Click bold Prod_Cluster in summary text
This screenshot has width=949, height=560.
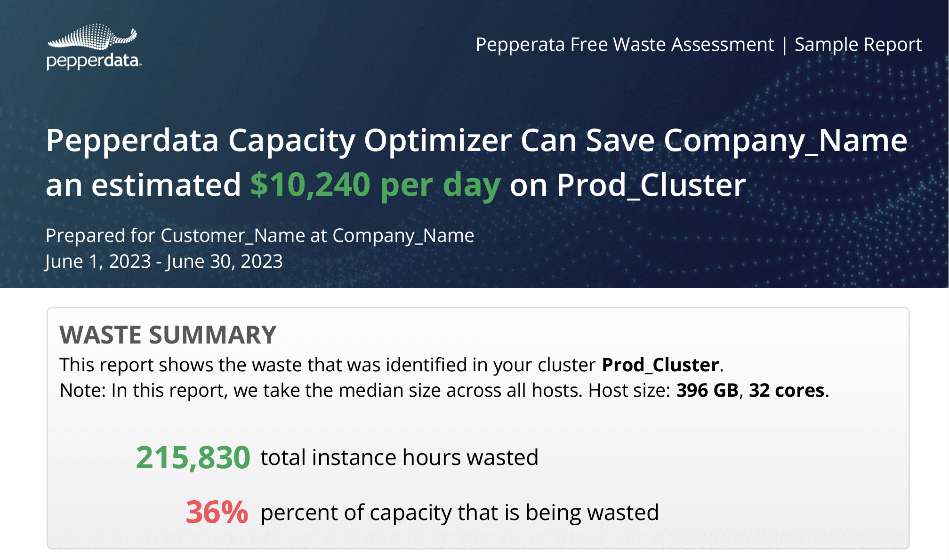click(x=660, y=365)
